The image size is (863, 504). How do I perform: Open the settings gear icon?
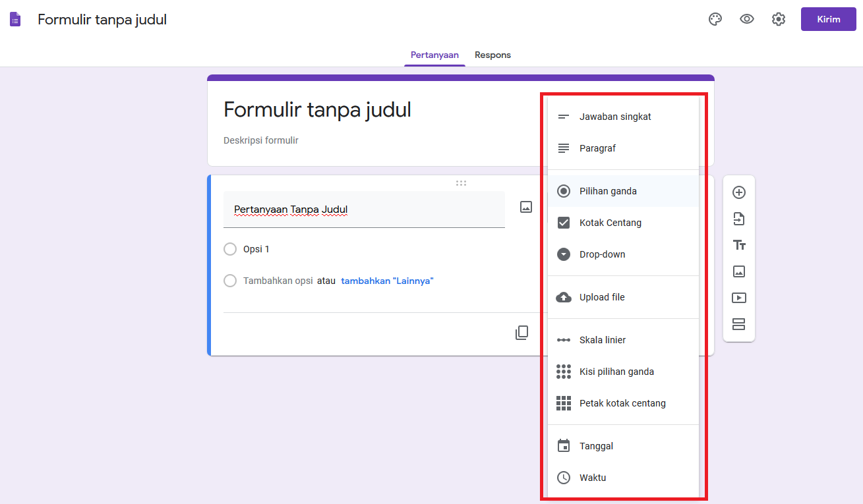[779, 19]
